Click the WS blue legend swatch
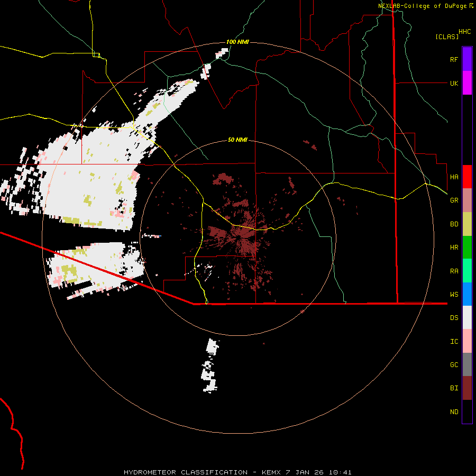 (467, 294)
